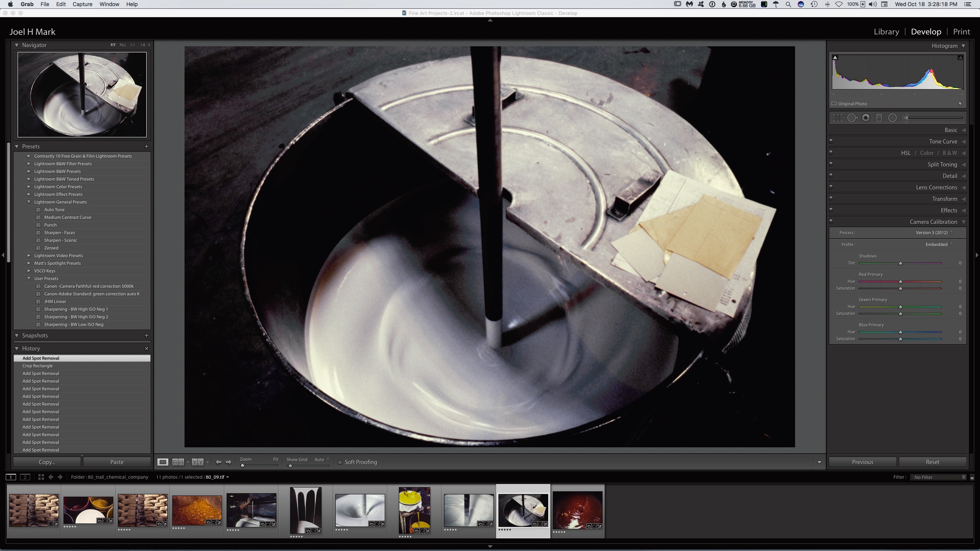The height and width of the screenshot is (551, 980).
Task: Hide the right panel group arrow
Action: 977,255
